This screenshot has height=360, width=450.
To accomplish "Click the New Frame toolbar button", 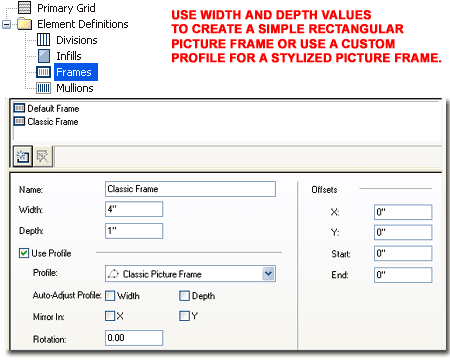I will click(23, 156).
